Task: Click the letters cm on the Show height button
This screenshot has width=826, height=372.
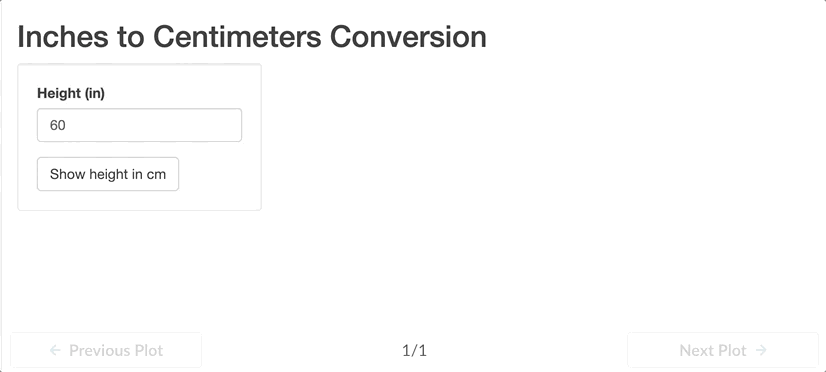Action: click(x=156, y=174)
